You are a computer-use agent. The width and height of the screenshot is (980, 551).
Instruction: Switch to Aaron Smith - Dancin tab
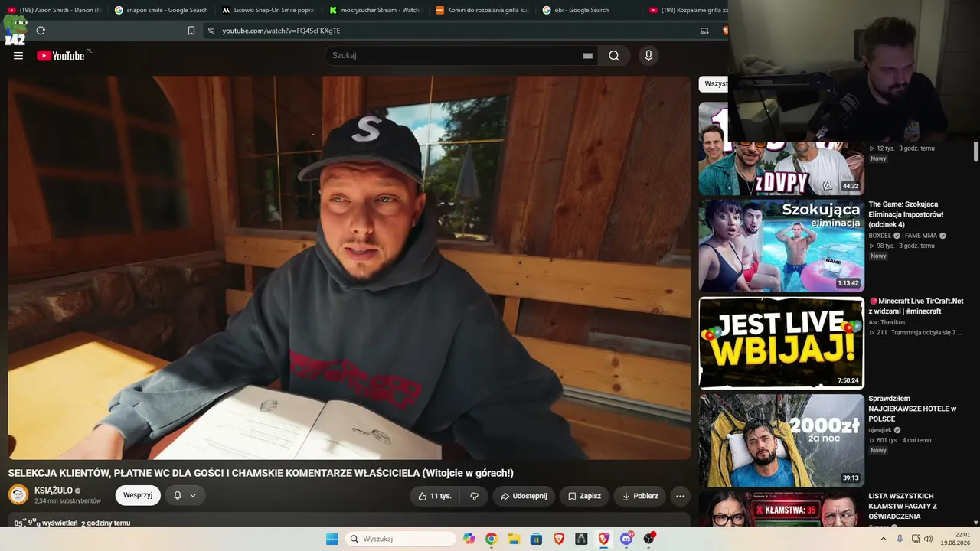click(x=54, y=10)
